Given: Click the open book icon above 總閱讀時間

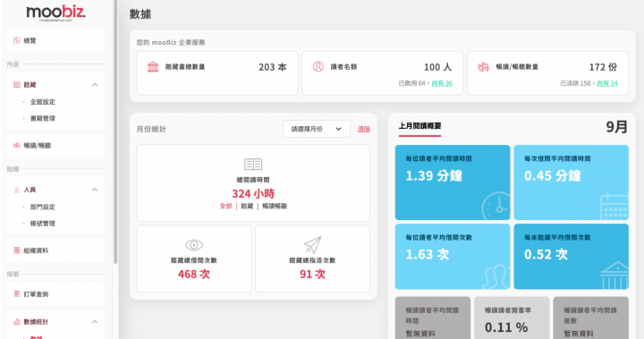Looking at the screenshot, I should click(253, 165).
